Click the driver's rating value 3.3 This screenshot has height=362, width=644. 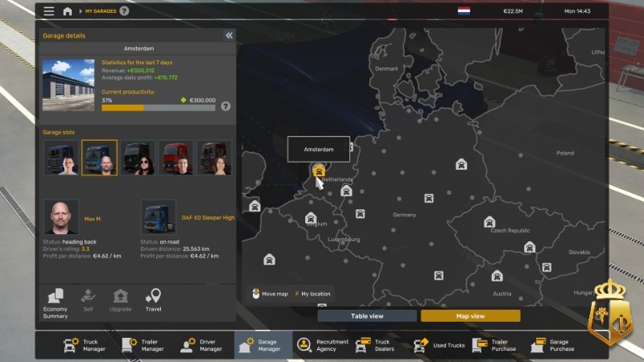[x=85, y=249]
